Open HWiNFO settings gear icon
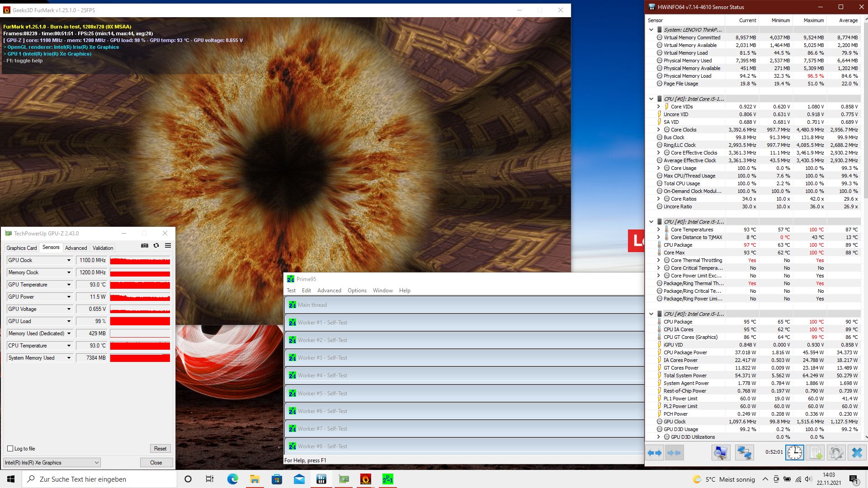Screen dimensions: 868x488 [x=836, y=452]
